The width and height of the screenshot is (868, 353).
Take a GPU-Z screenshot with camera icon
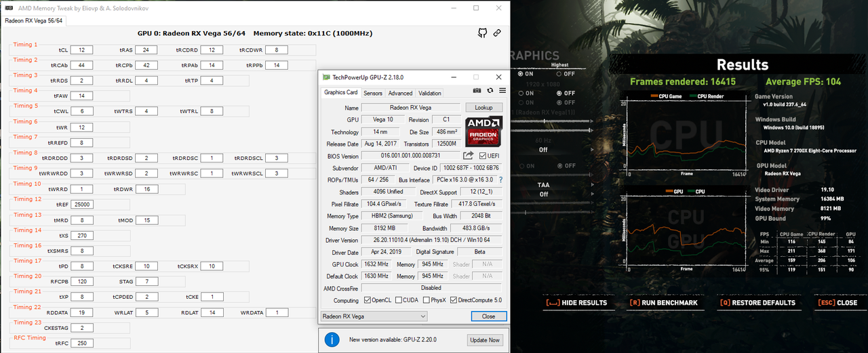[477, 90]
